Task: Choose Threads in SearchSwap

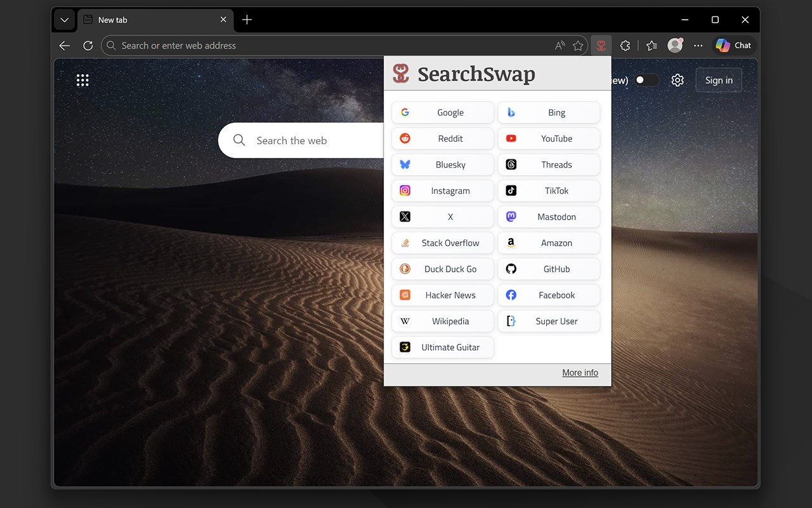Action: click(549, 164)
